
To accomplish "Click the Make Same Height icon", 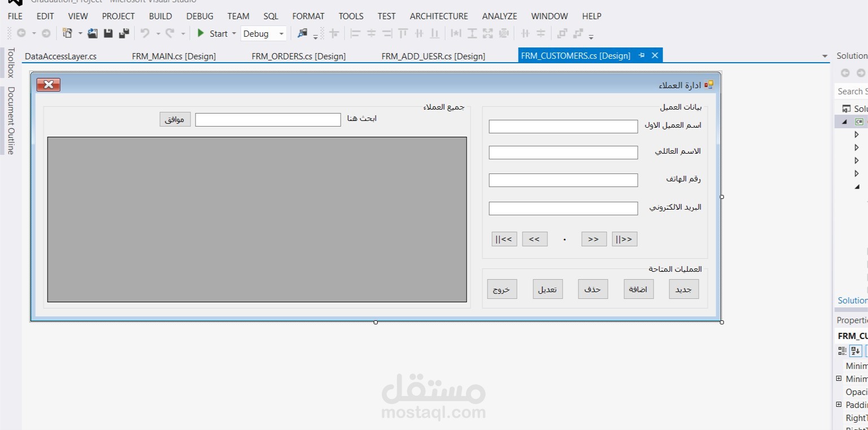I will point(472,33).
